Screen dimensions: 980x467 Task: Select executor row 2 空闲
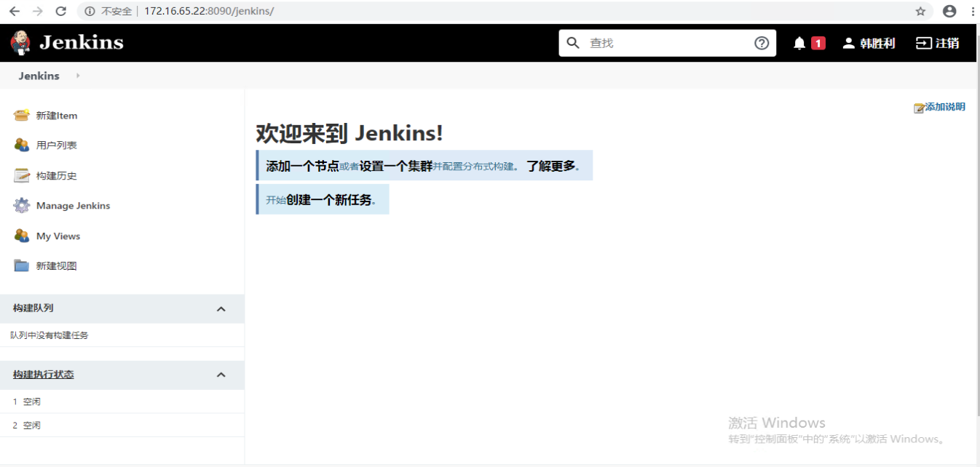(122, 426)
